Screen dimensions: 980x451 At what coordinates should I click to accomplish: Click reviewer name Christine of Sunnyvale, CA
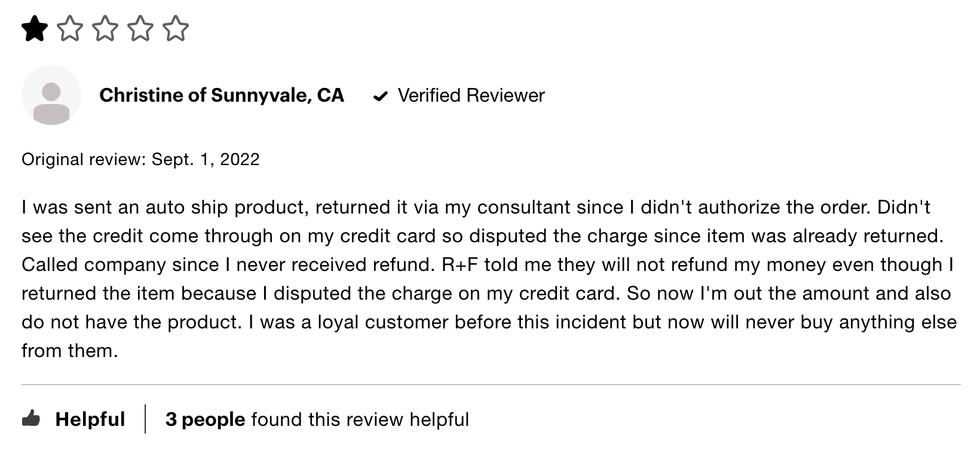pyautogui.click(x=222, y=96)
